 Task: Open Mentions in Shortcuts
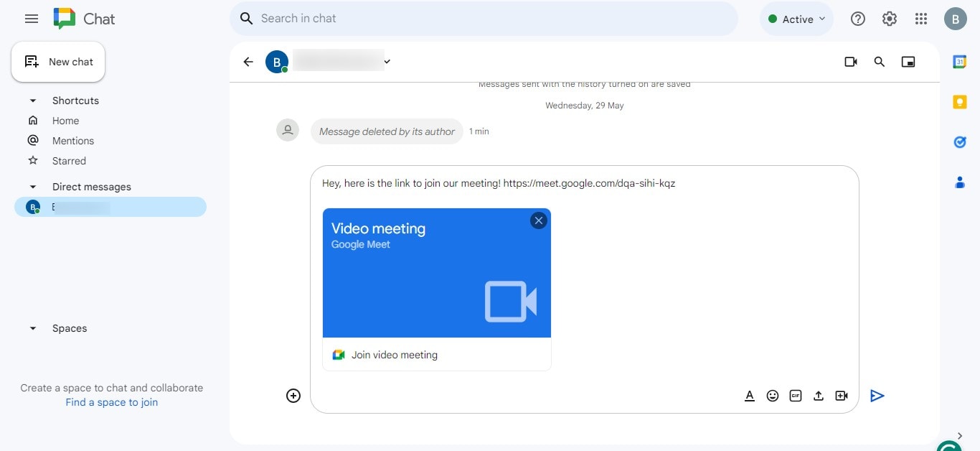click(72, 141)
